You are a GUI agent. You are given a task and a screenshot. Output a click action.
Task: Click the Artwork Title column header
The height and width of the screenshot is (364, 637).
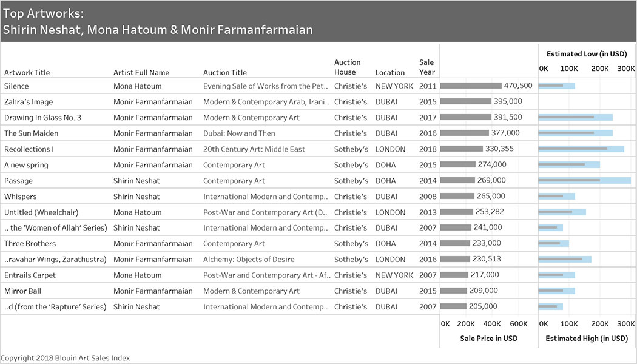(27, 73)
